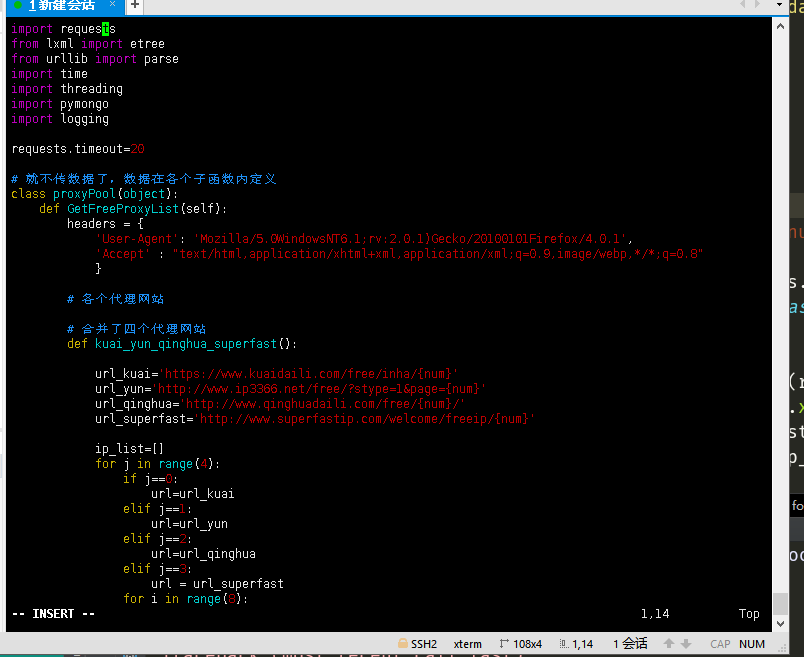Click the 'requests.timeout=20' line
804x657 pixels.
tap(78, 149)
